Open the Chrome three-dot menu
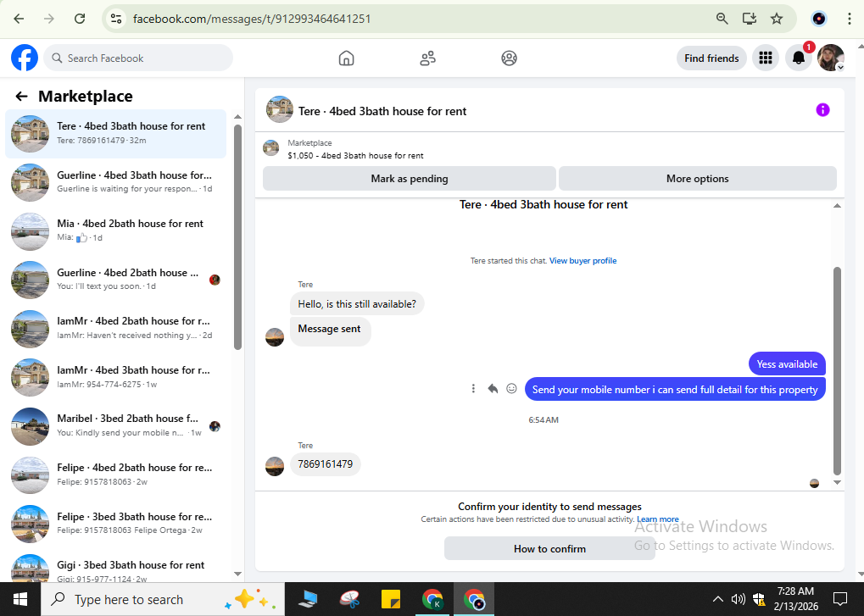864x616 pixels. (x=849, y=19)
